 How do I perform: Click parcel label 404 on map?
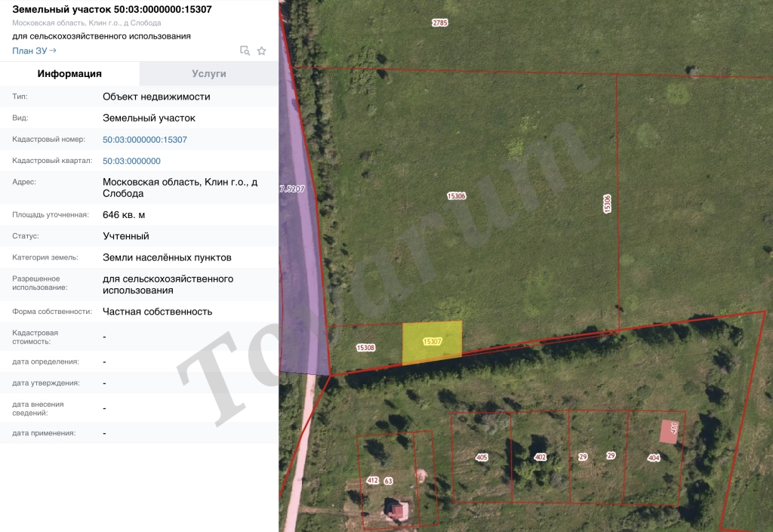coord(654,458)
